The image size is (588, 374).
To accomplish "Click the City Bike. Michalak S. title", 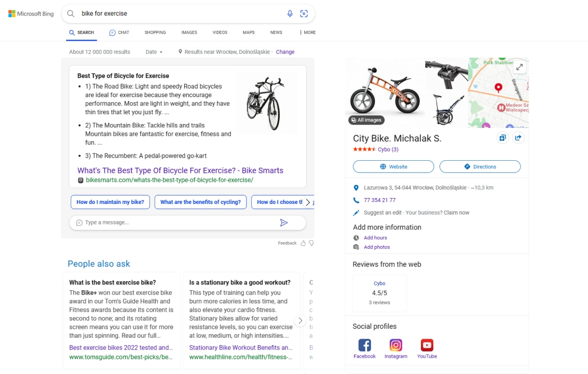I will point(397,138).
